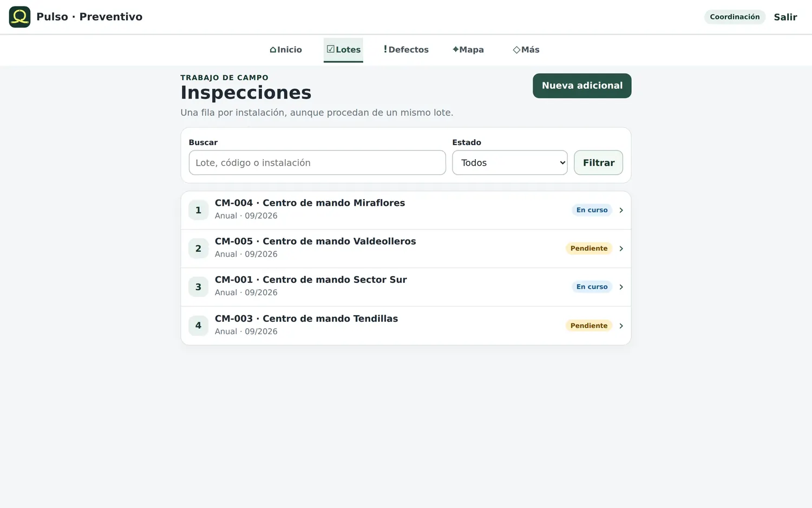
Task: Click the En curso badge on the CM-004 row
Action: [x=592, y=210]
